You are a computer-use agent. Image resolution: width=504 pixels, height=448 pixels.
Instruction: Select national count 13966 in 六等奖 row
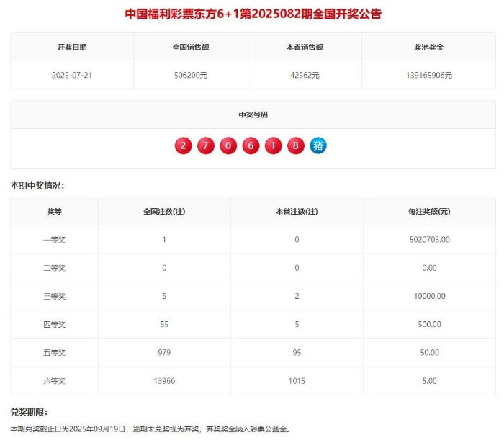(x=164, y=381)
